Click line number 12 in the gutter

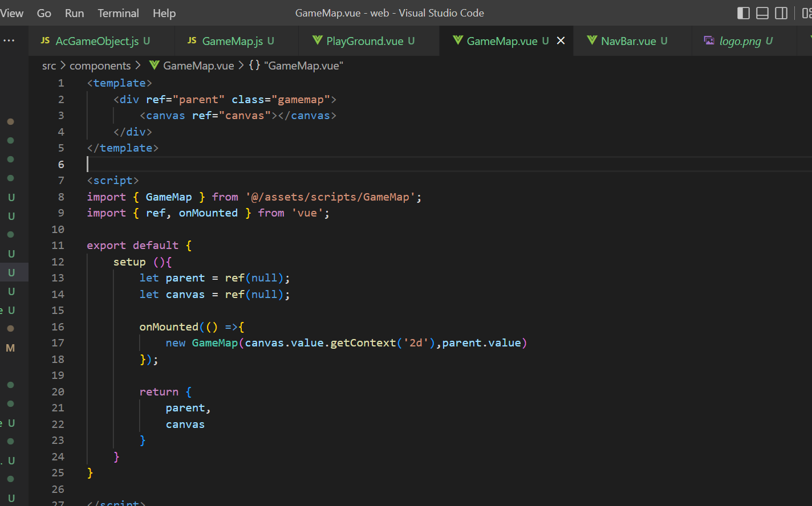tap(58, 262)
